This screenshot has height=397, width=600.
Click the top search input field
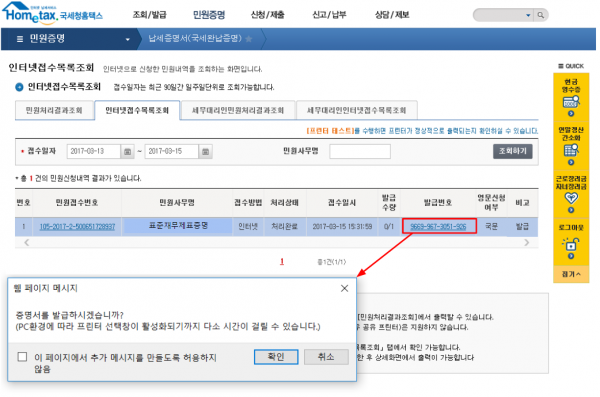(500, 15)
